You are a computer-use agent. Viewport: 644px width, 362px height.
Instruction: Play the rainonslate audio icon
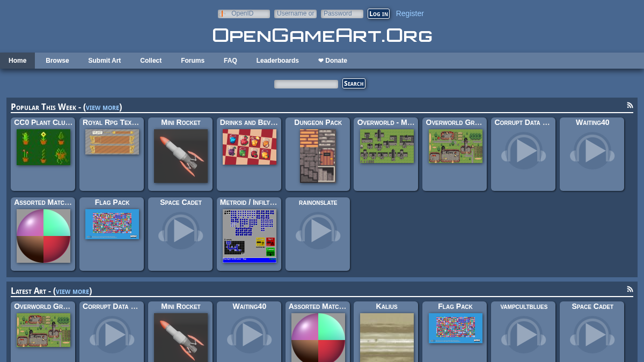(318, 231)
